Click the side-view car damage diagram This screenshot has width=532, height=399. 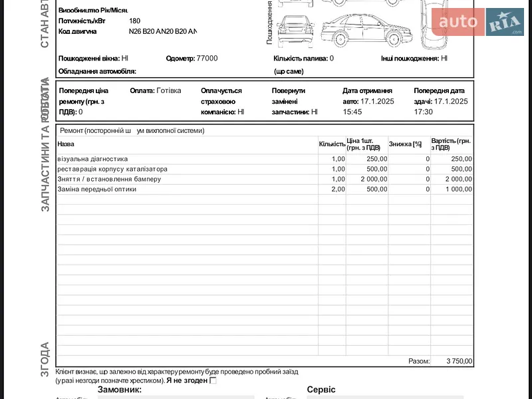[x=366, y=31]
